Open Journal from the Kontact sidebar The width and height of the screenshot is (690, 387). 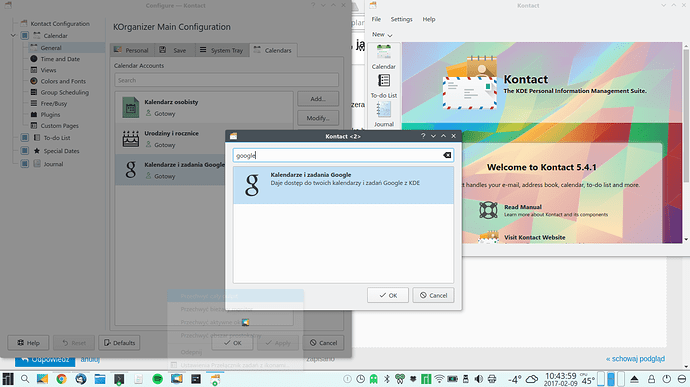[x=384, y=115]
